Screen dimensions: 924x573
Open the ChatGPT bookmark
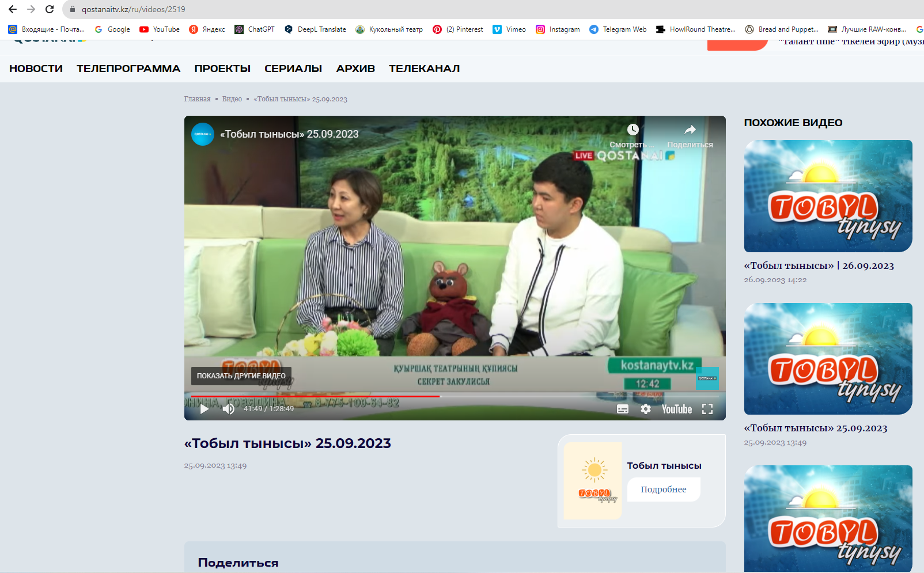255,29
